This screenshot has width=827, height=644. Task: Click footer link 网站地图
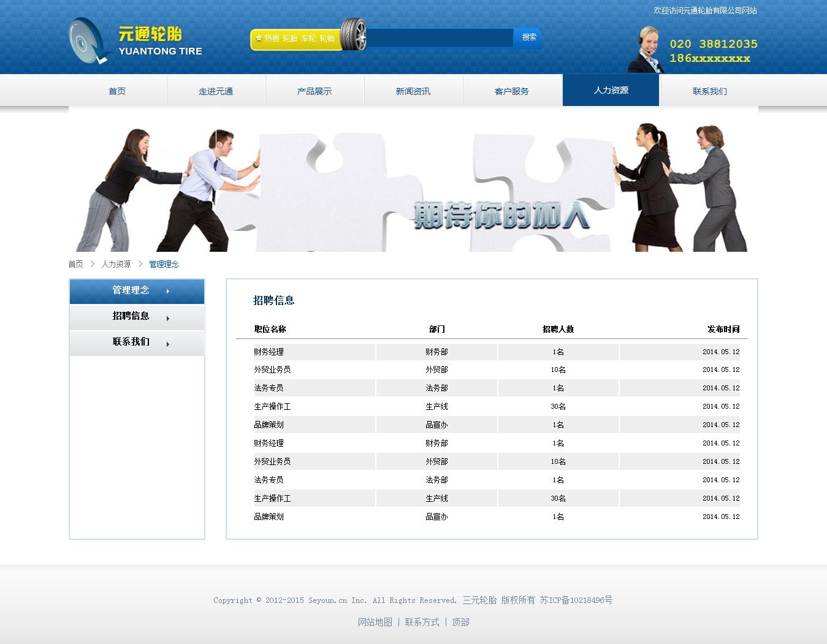pyautogui.click(x=375, y=622)
